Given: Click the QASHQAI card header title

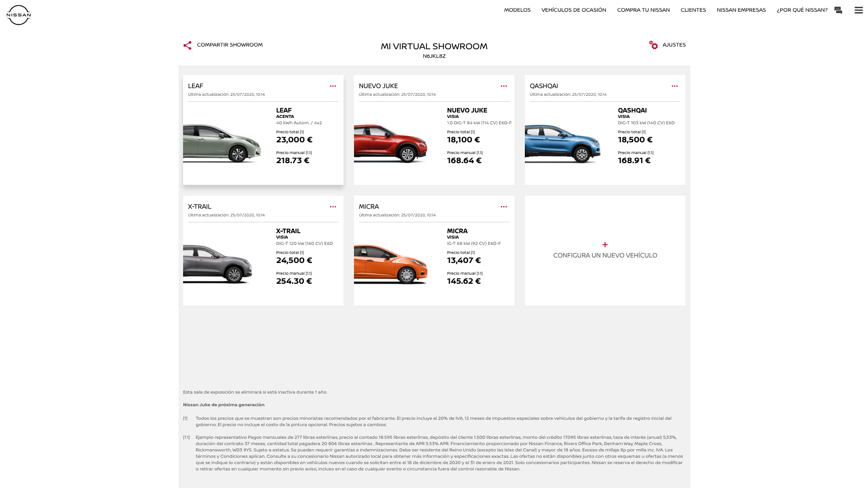Looking at the screenshot, I should [544, 86].
